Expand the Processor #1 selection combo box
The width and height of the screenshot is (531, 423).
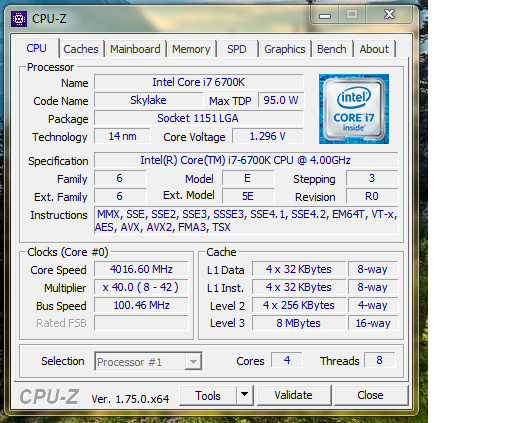(x=148, y=361)
